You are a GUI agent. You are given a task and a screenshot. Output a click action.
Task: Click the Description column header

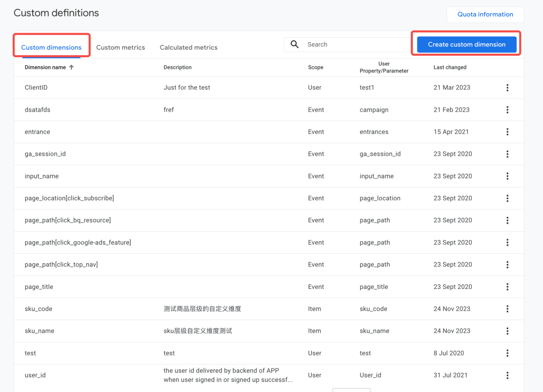coord(177,67)
